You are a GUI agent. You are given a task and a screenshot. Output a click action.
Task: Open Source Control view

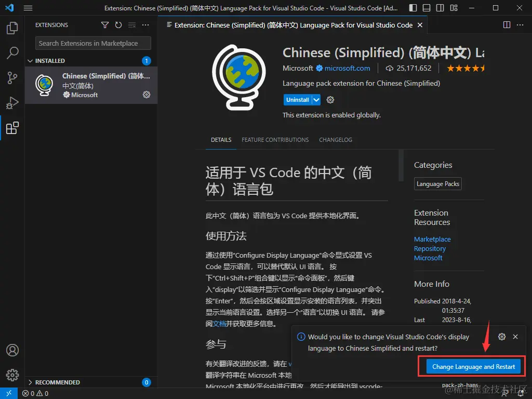tap(12, 78)
